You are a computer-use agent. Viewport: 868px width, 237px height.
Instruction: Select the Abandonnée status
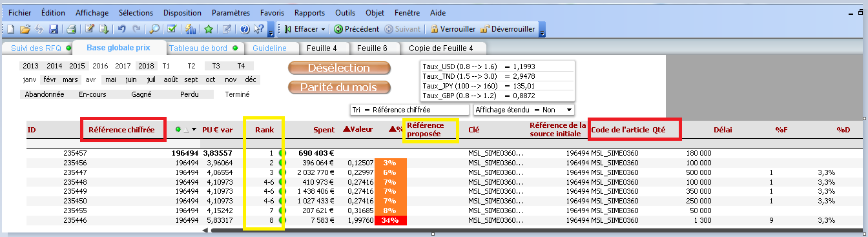(x=45, y=94)
